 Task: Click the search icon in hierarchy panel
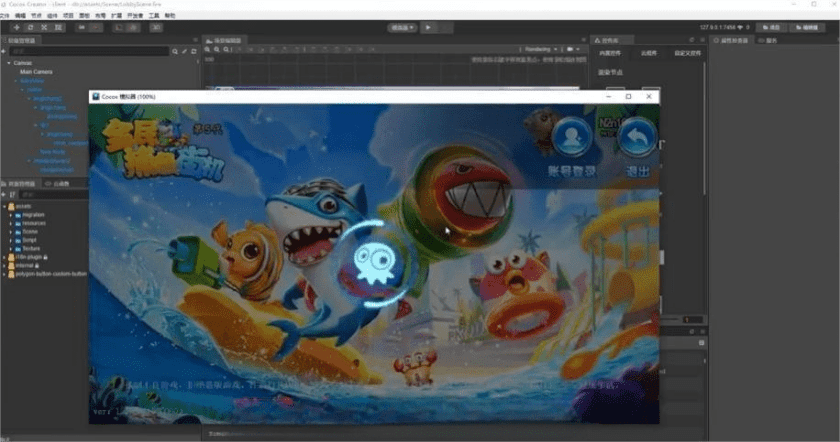tap(173, 51)
